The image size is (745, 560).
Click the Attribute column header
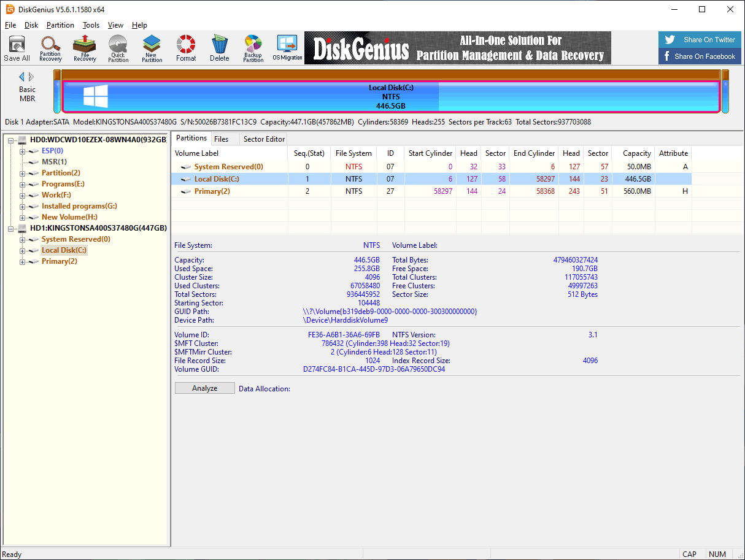point(673,153)
